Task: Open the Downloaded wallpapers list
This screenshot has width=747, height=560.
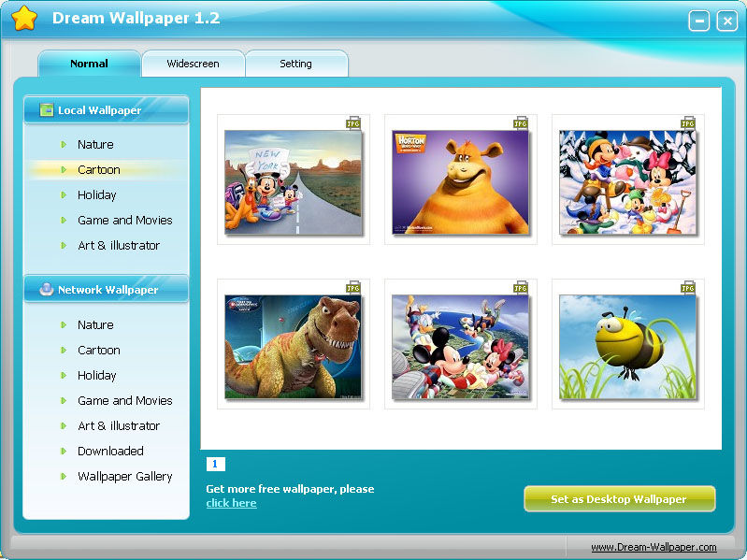Action: [110, 451]
